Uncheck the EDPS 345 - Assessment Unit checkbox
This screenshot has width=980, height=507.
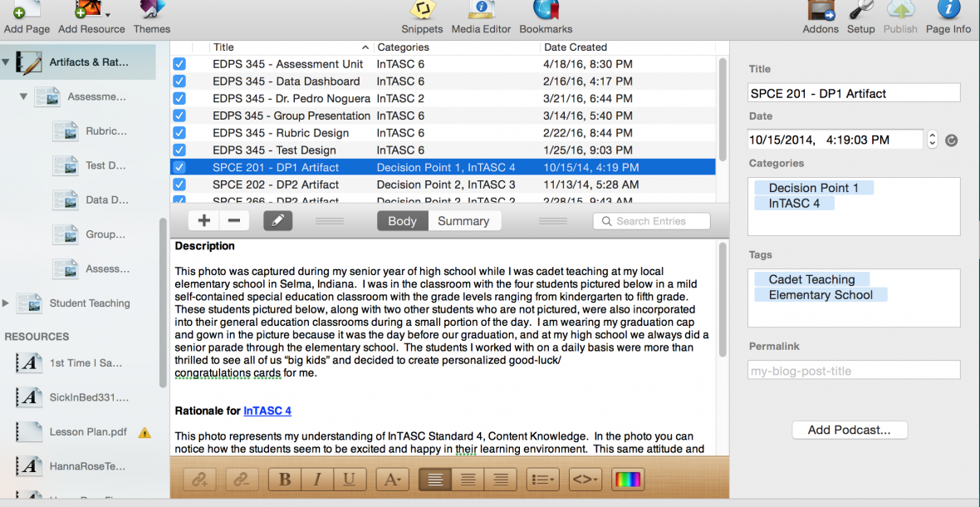(179, 64)
